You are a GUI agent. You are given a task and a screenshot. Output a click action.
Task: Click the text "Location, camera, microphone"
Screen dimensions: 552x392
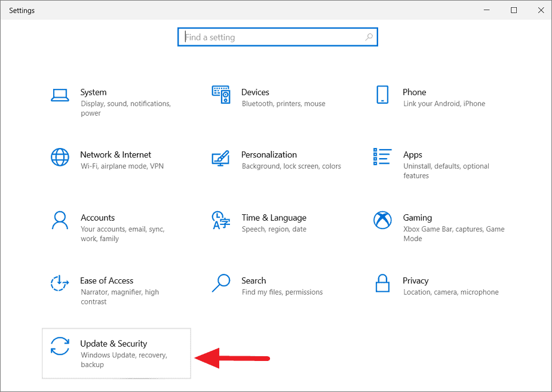click(451, 292)
